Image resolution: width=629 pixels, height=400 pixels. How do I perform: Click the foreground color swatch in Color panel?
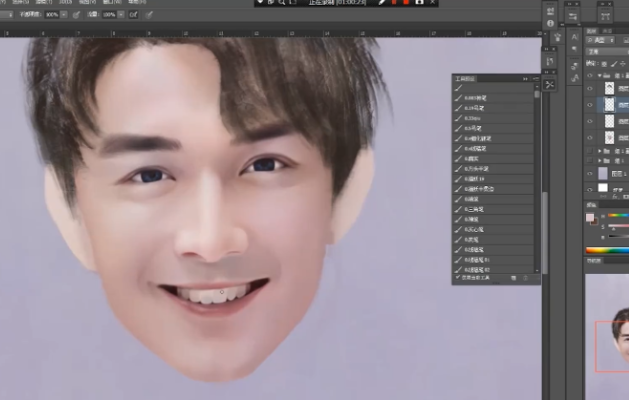589,217
